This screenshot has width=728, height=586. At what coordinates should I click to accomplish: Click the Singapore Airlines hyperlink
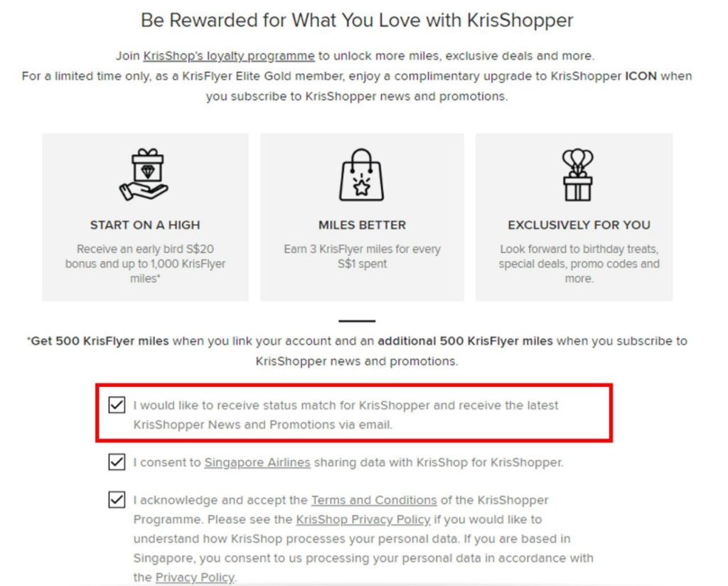coord(257,462)
